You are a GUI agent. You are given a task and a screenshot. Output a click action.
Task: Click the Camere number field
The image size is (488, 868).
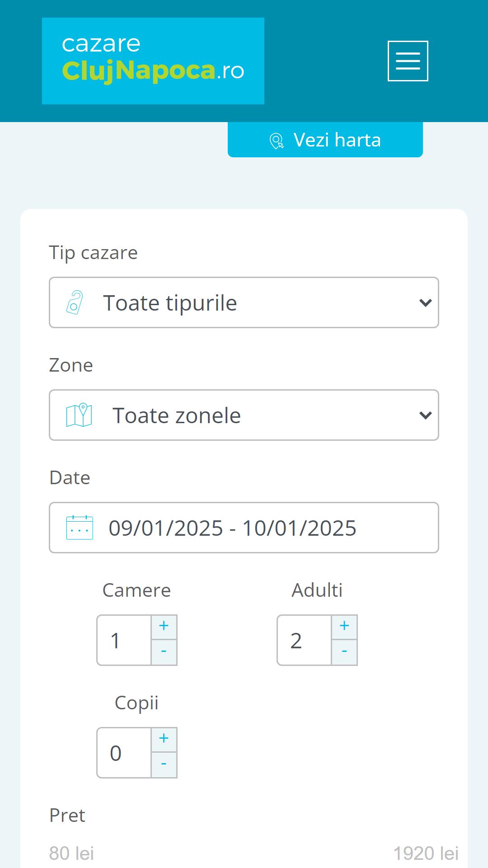[x=124, y=640]
